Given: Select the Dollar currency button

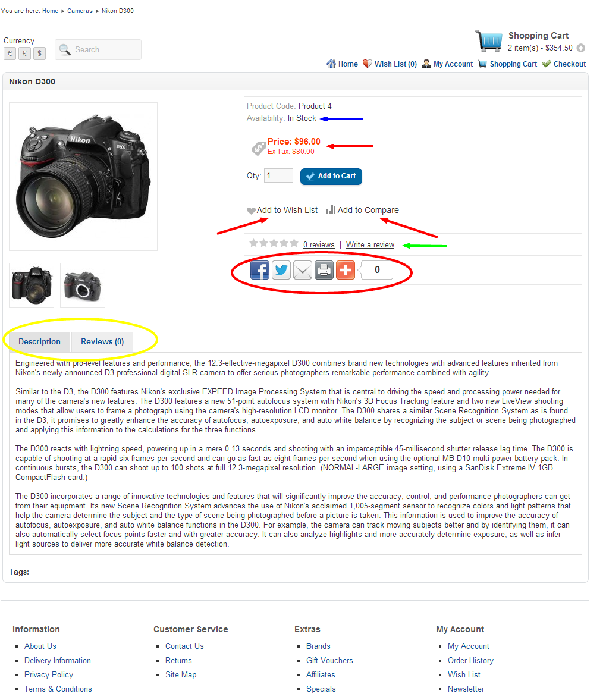Looking at the screenshot, I should (39, 54).
